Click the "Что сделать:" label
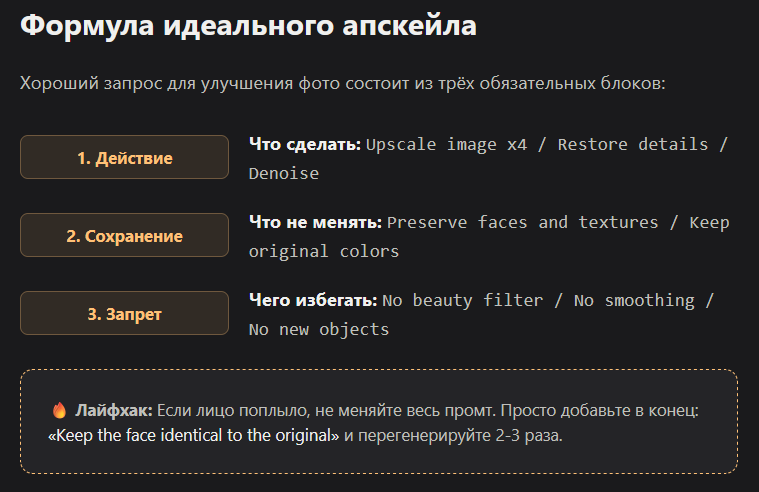This screenshot has width=759, height=492. pos(305,144)
